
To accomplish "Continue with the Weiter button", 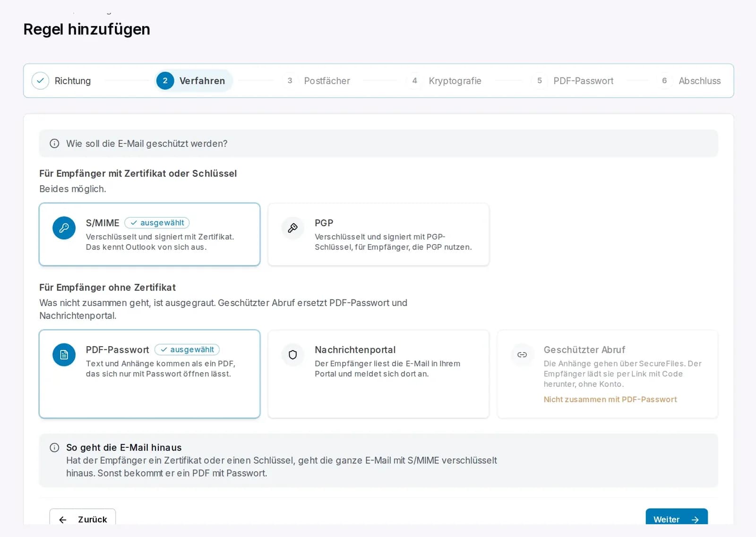I will click(677, 517).
